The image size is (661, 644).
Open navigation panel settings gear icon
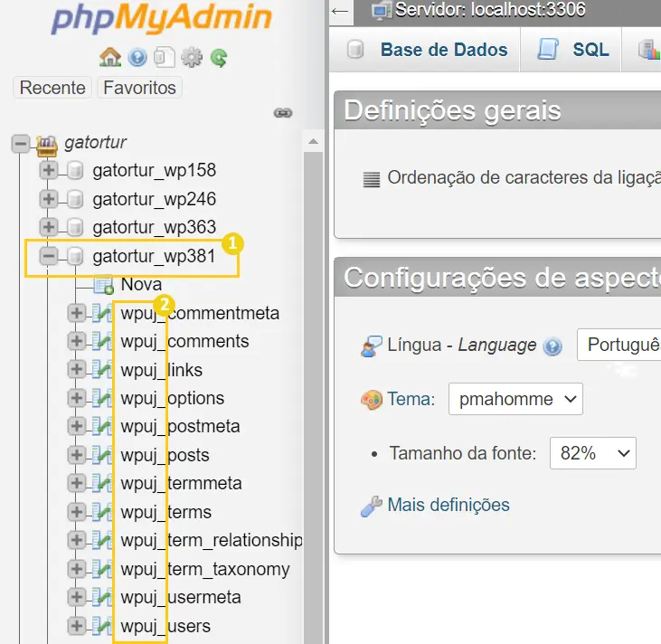(192, 57)
